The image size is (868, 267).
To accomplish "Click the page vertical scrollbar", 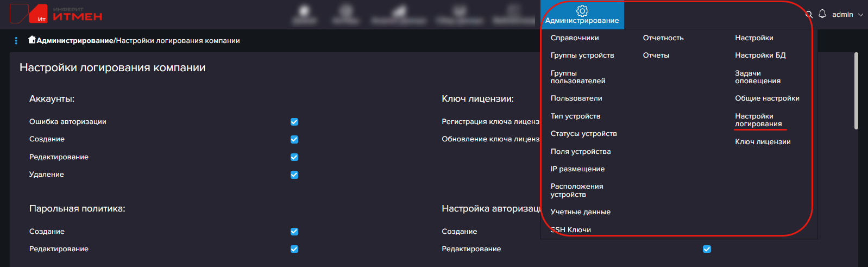I will [x=856, y=91].
